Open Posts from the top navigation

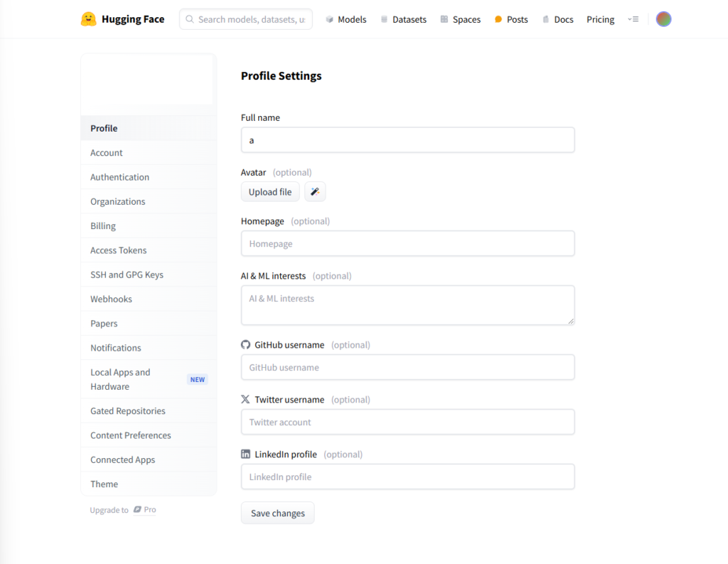(511, 19)
